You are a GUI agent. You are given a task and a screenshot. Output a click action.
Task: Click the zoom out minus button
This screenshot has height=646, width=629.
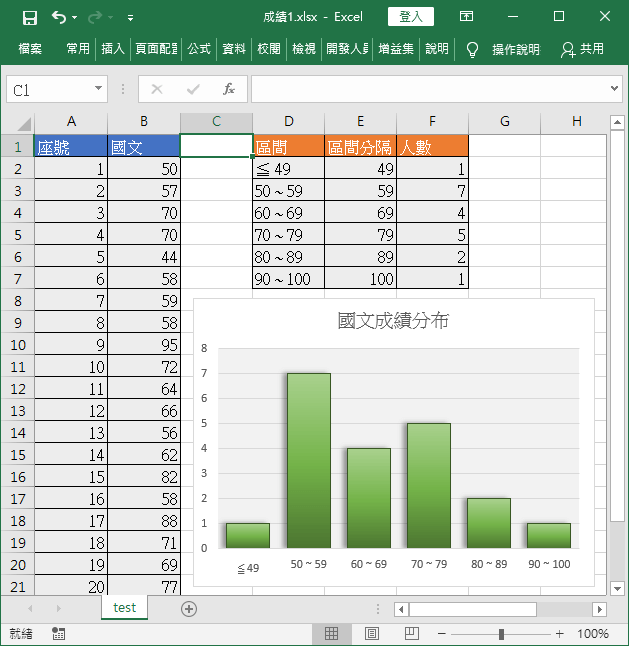(x=442, y=634)
